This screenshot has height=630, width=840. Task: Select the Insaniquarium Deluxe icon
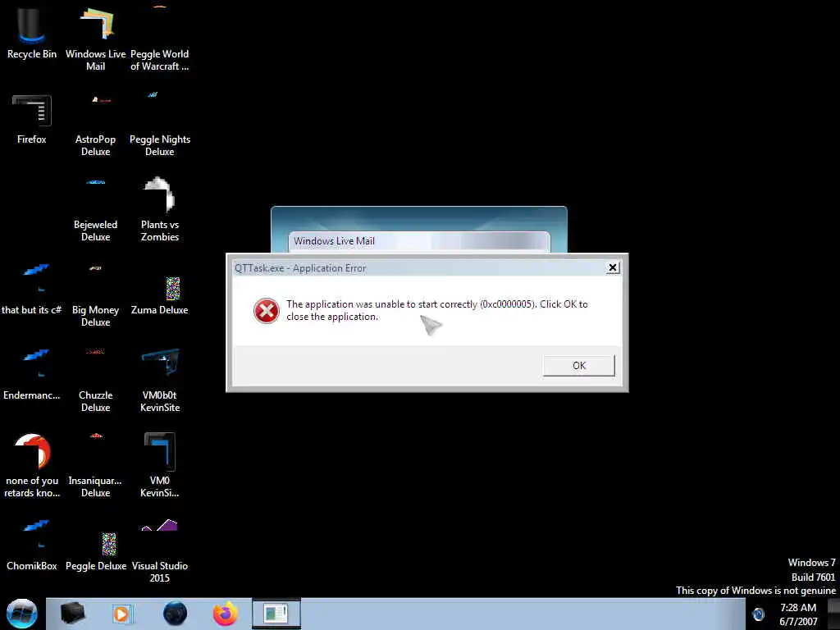95,466
